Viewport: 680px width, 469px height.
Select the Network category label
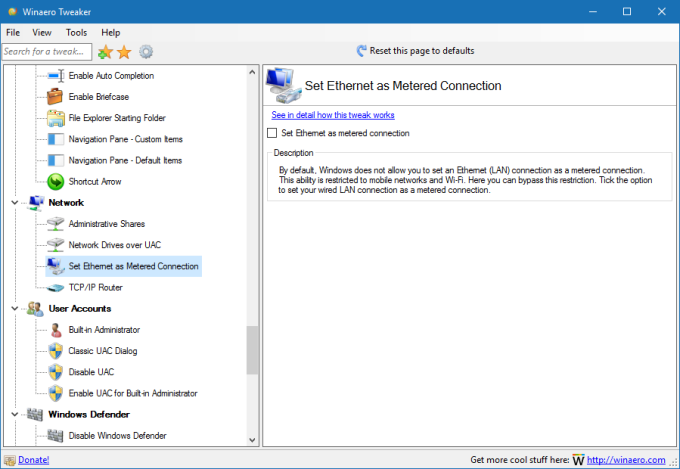pos(66,203)
